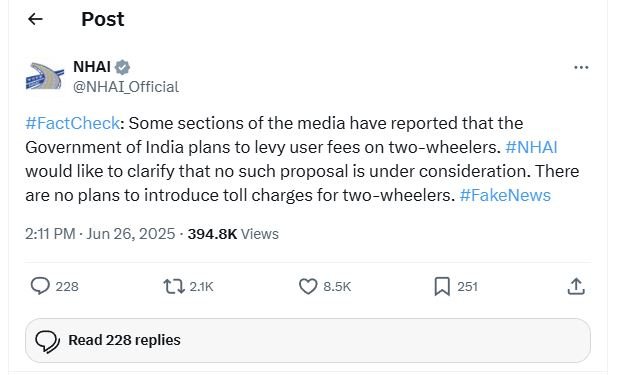Click the reply speech bubble icon
The width and height of the screenshot is (620, 375).
40,286
